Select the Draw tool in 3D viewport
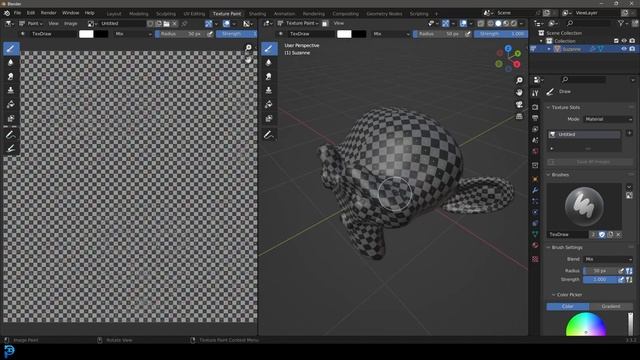The image size is (640, 360). 269,49
